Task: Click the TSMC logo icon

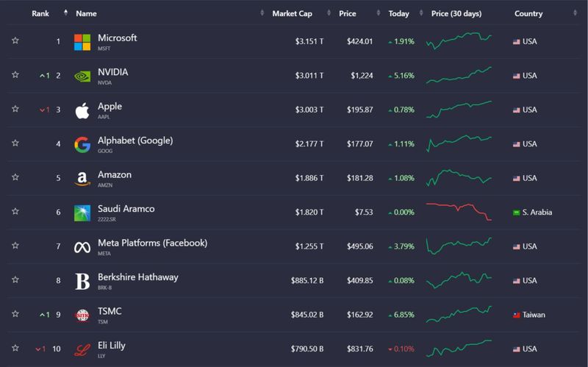Action: 82,315
